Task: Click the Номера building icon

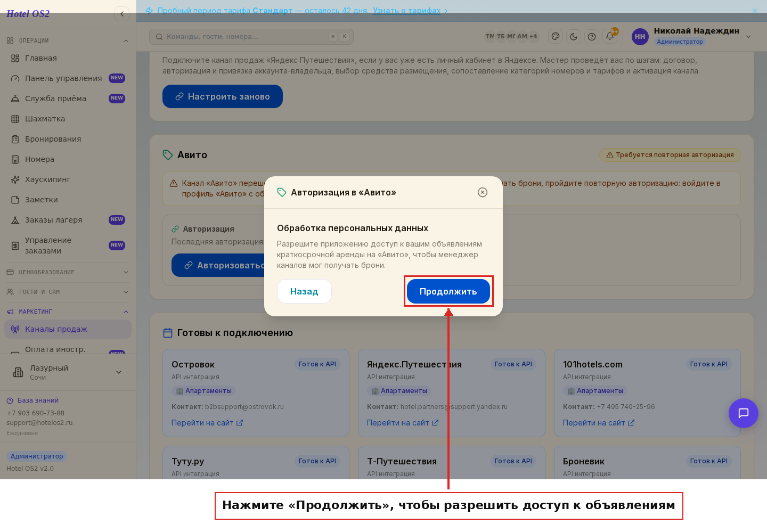Action: pos(15,159)
